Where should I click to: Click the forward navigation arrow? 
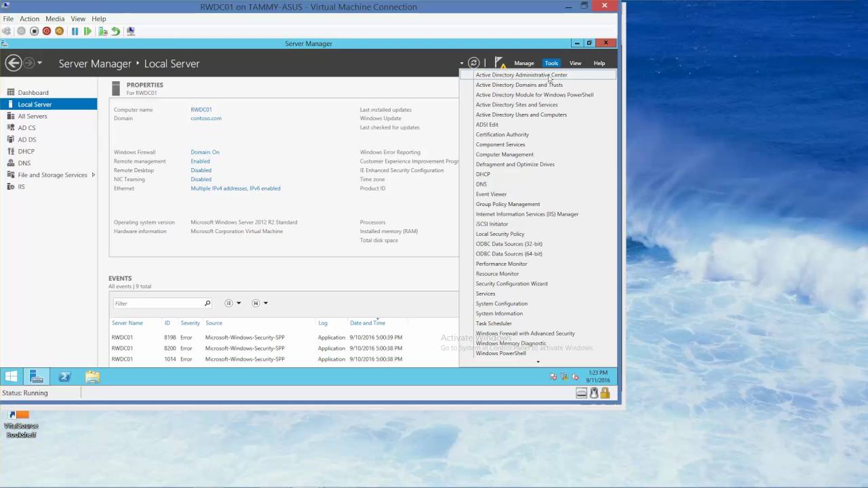28,63
